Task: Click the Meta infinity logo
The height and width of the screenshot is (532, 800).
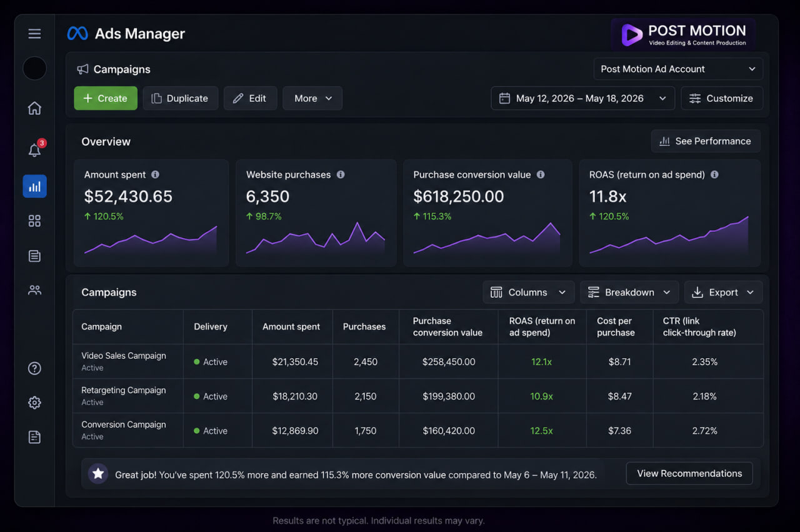Action: tap(77, 34)
